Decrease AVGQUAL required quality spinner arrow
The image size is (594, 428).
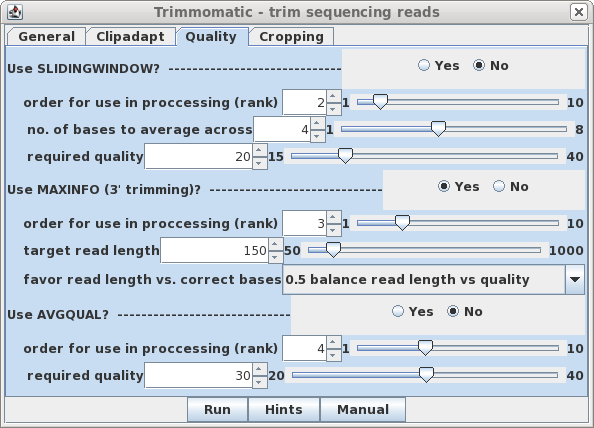tap(259, 381)
